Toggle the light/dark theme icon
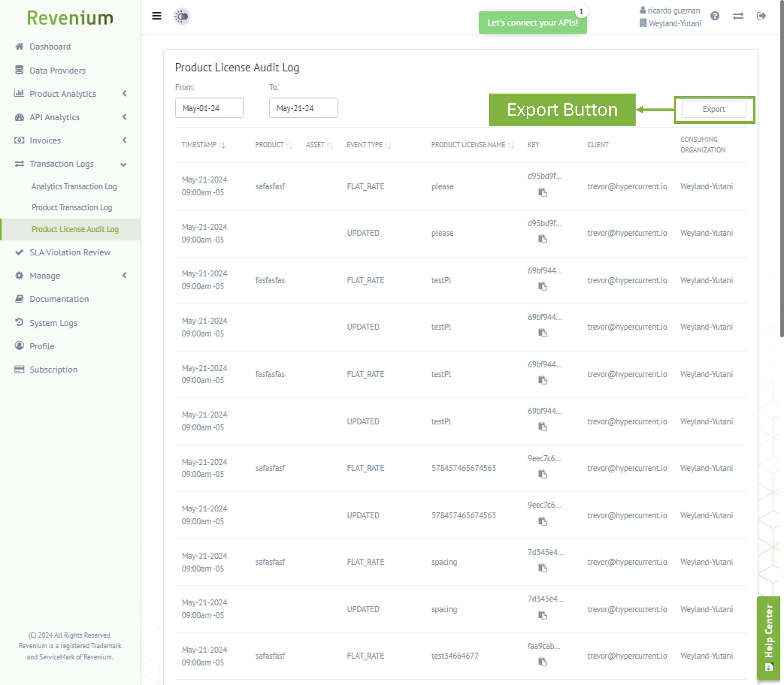Screen dimensions: 784x685 [x=181, y=16]
